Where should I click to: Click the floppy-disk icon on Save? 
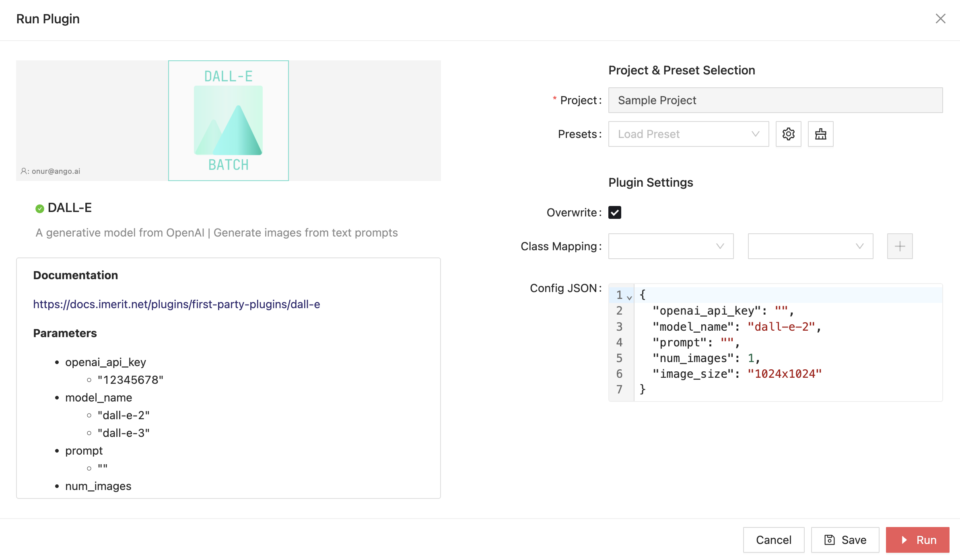pos(829,540)
